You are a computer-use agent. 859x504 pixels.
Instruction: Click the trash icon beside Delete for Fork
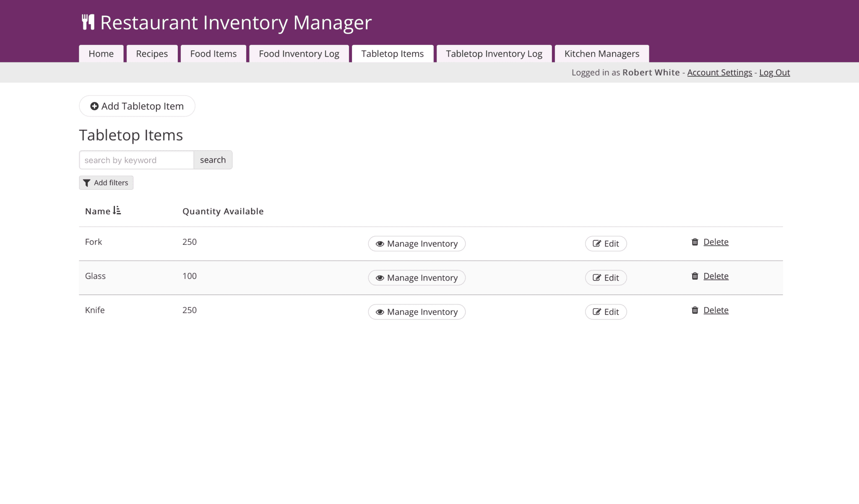695,242
